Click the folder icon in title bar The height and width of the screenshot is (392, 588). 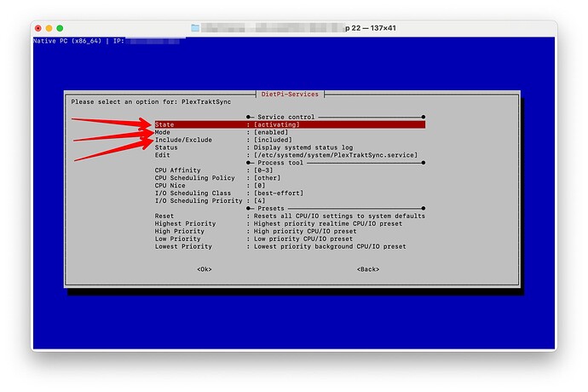pyautogui.click(x=195, y=28)
